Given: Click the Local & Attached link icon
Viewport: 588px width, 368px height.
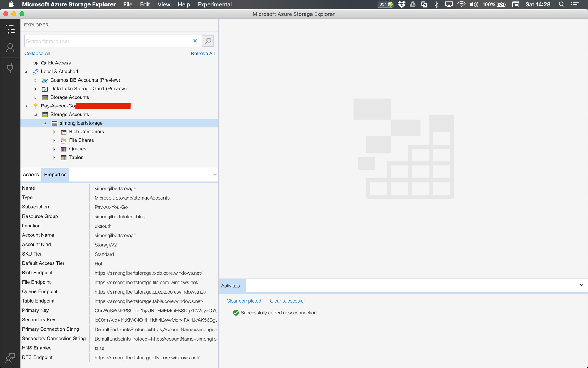Looking at the screenshot, I should click(35, 72).
